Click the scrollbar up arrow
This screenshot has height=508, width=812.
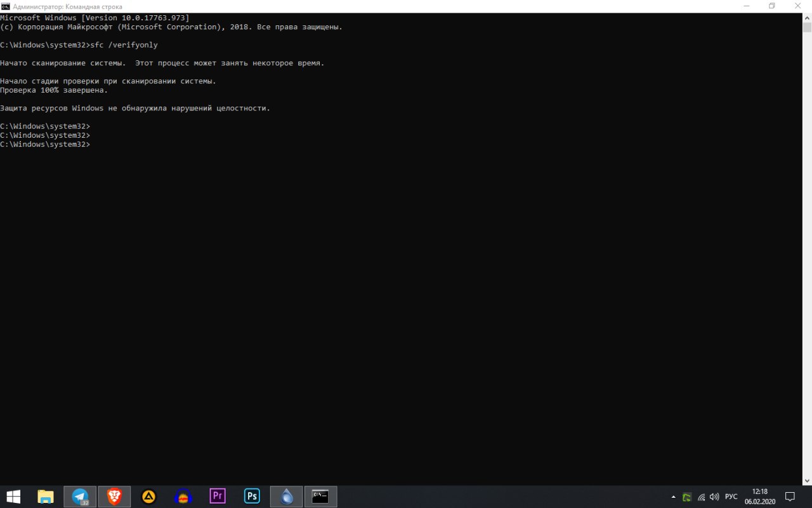pyautogui.click(x=807, y=17)
